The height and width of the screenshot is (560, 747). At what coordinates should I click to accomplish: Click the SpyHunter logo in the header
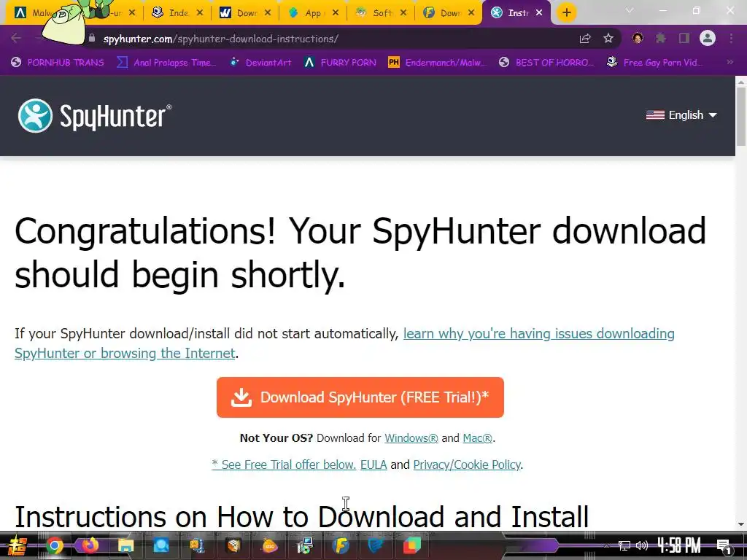94,115
